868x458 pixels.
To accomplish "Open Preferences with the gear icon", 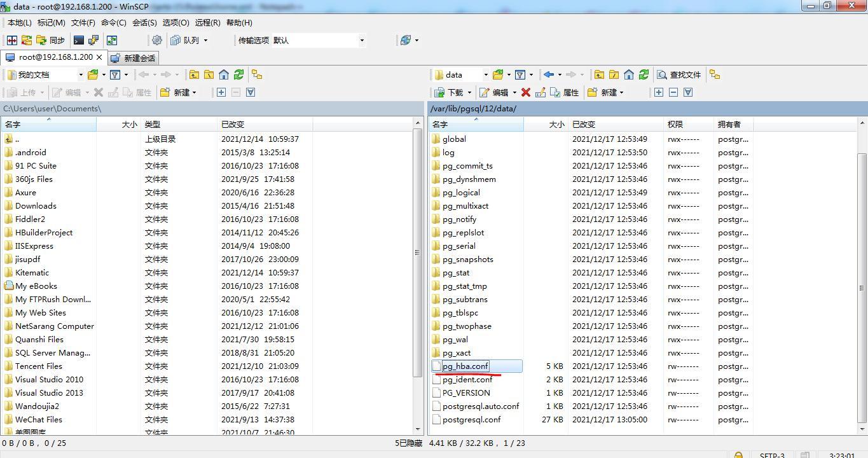I will click(156, 40).
